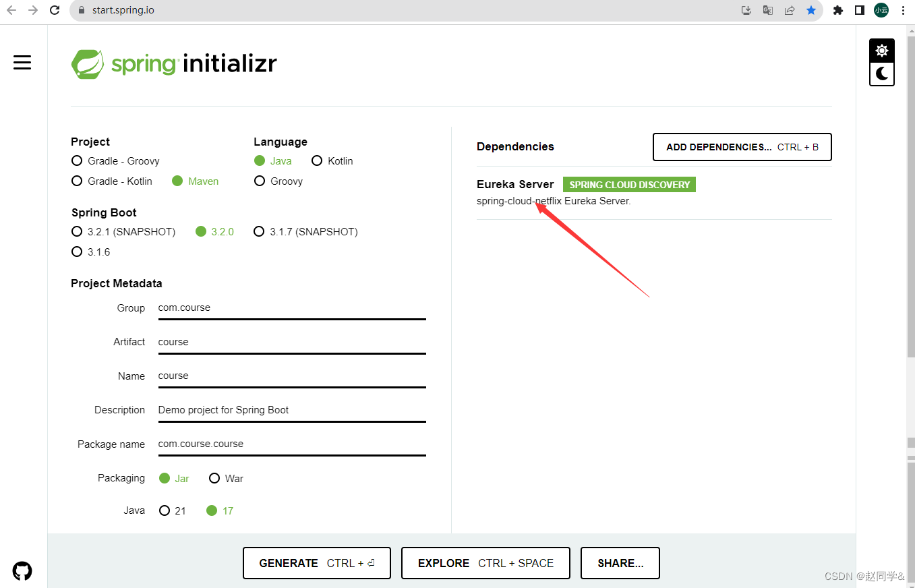Reload the start.spring.io page

55,10
